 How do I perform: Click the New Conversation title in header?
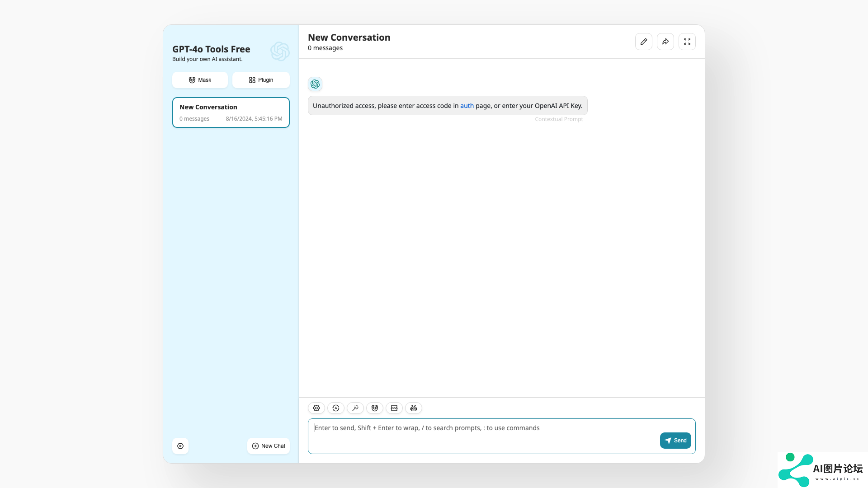[349, 38]
